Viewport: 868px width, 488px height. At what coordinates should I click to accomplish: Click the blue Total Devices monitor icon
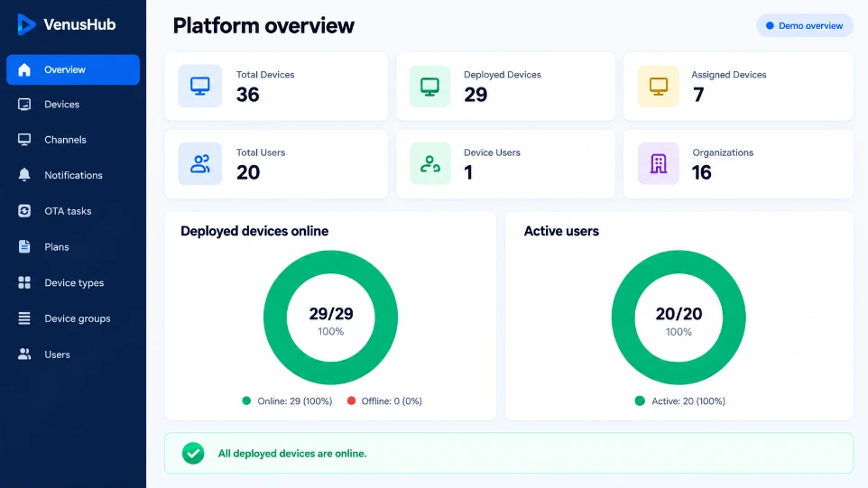tap(199, 86)
